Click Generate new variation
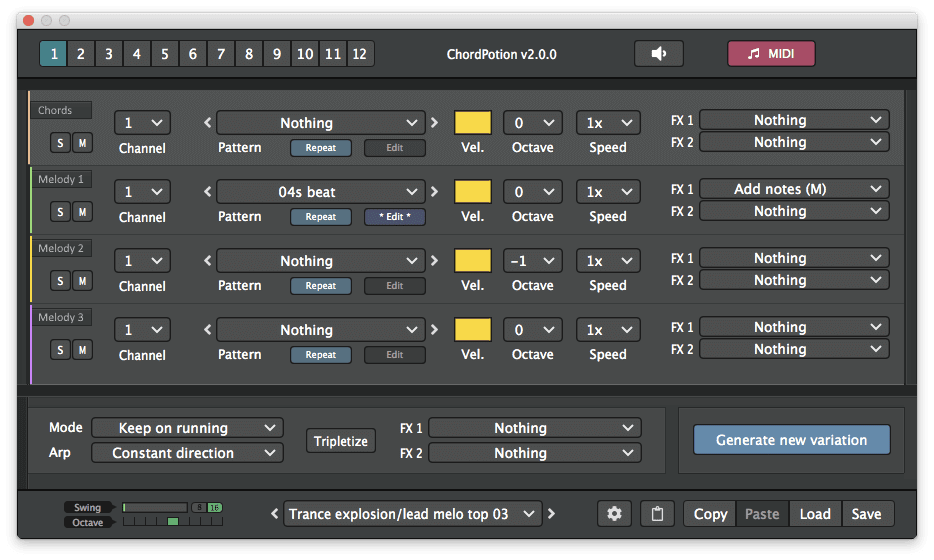The image size is (934, 560). coord(791,440)
